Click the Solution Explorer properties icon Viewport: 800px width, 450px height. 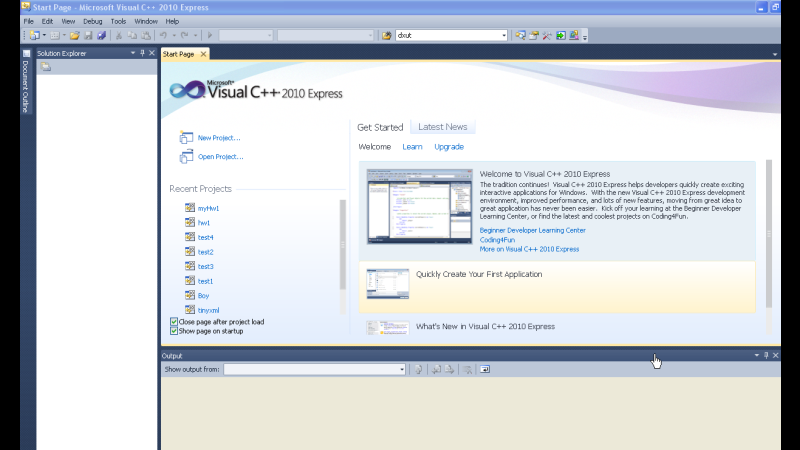pos(45,67)
